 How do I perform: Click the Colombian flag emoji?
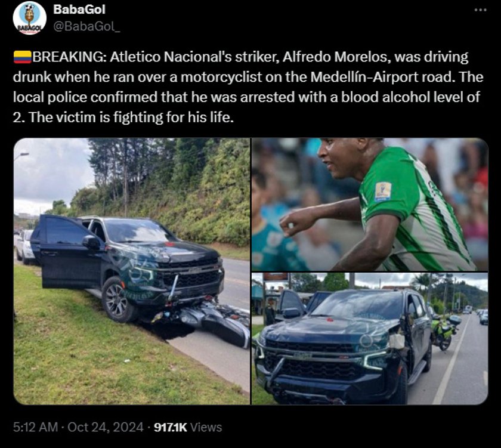pyautogui.click(x=22, y=57)
